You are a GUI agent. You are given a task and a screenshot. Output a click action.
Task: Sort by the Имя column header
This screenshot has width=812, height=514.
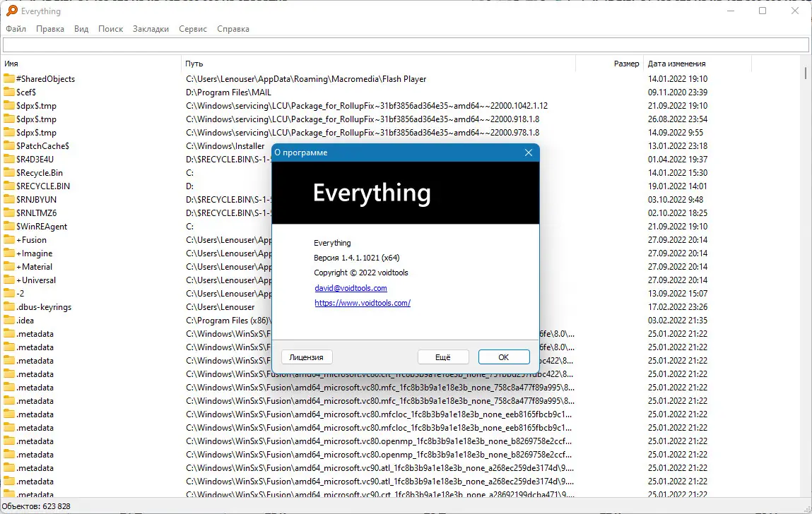coord(90,64)
